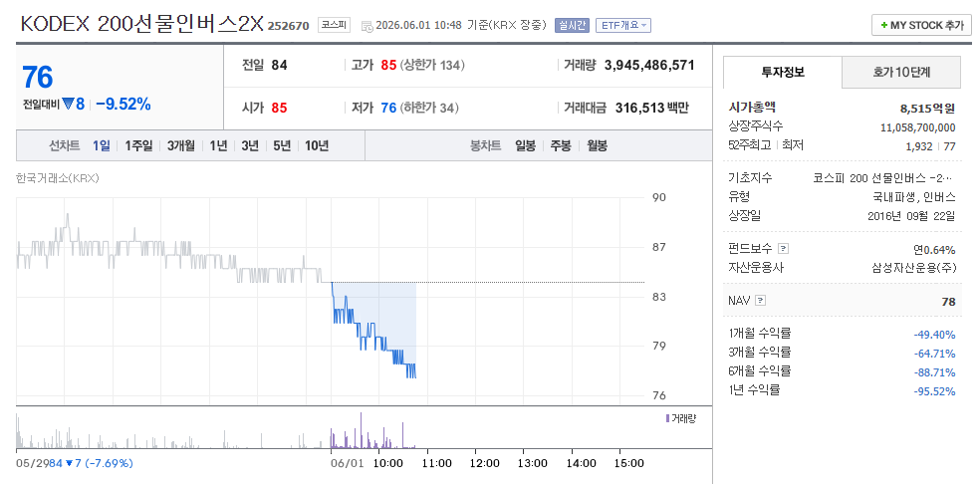Screen dimensions: 980x484
Task: Click the help icon next to 펀드보수
Action: [784, 249]
